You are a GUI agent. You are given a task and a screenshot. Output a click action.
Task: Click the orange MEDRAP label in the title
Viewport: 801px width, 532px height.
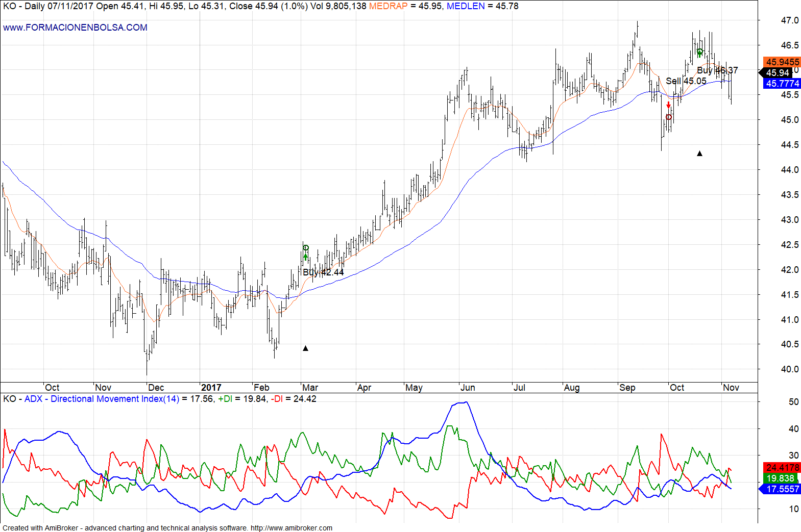point(388,6)
